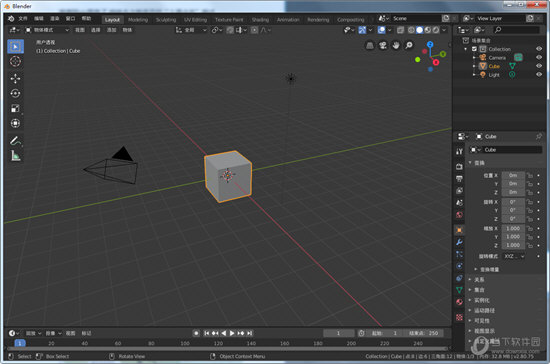
Task: Open the Physics properties tab
Action: pyautogui.click(x=459, y=266)
